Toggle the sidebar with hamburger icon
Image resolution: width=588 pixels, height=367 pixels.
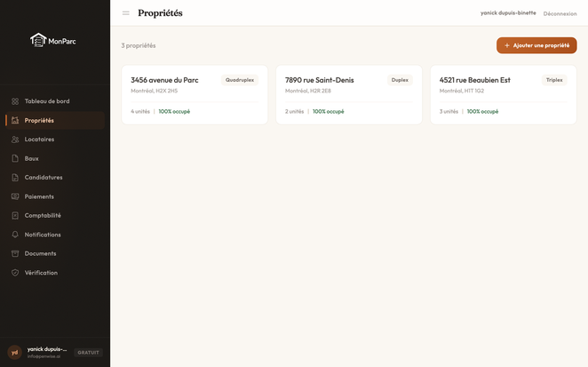[126, 13]
